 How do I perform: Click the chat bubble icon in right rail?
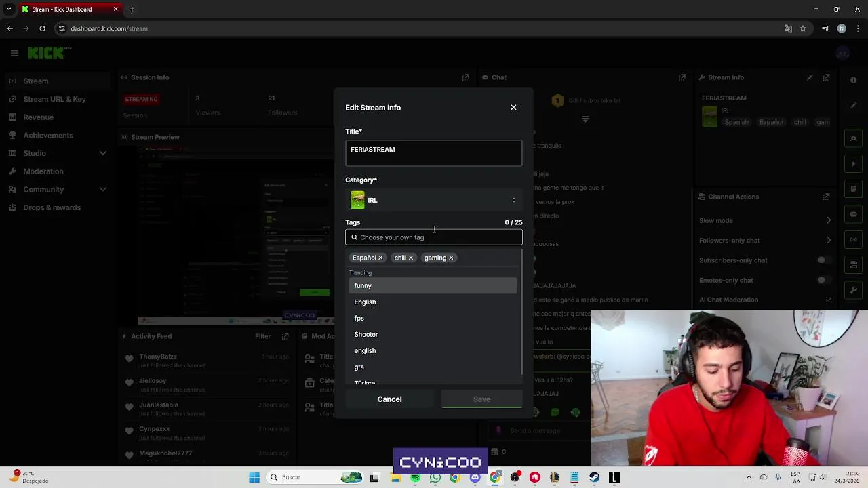(853, 214)
